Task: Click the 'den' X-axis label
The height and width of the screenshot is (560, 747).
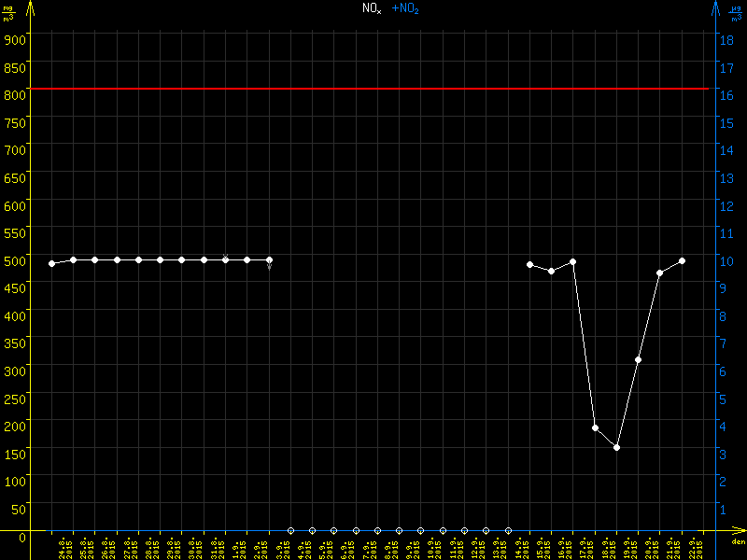Action: click(x=738, y=542)
